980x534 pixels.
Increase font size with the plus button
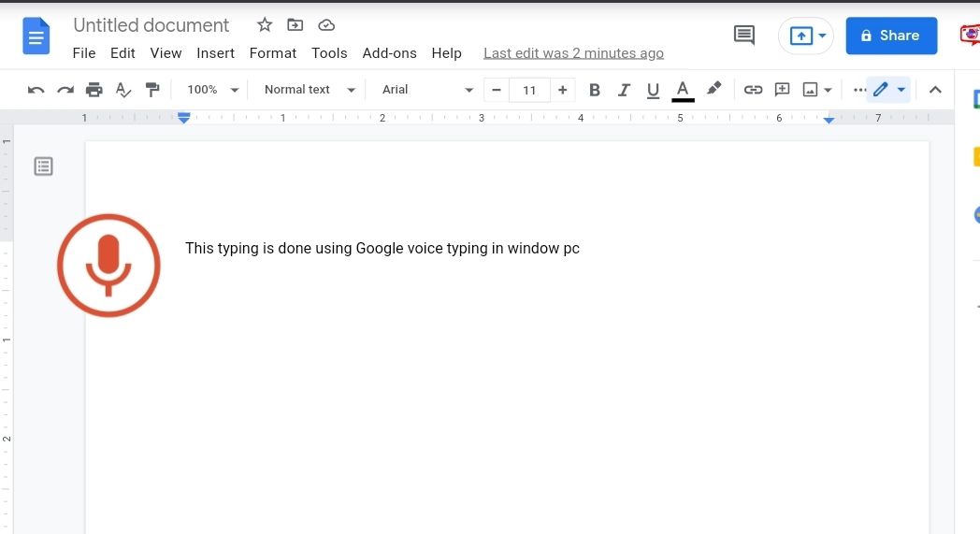coord(563,90)
